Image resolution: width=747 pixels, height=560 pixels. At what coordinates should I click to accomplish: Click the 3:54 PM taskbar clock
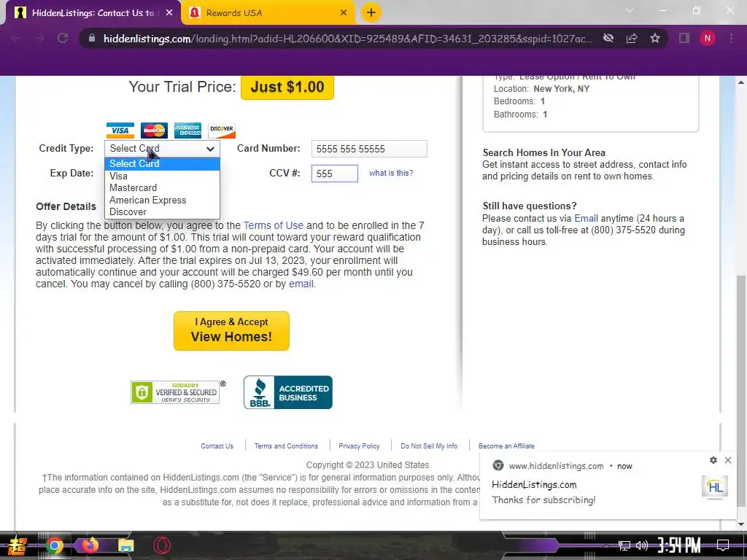(679, 545)
